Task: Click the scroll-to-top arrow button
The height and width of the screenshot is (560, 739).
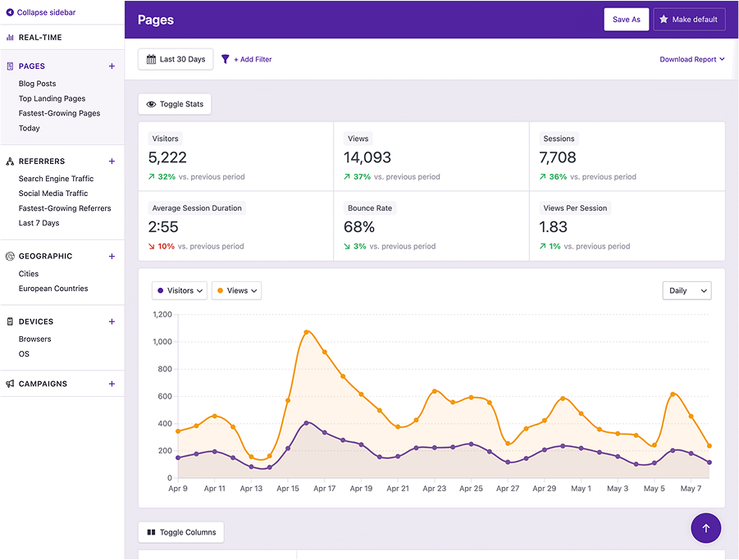Action: coord(705,528)
